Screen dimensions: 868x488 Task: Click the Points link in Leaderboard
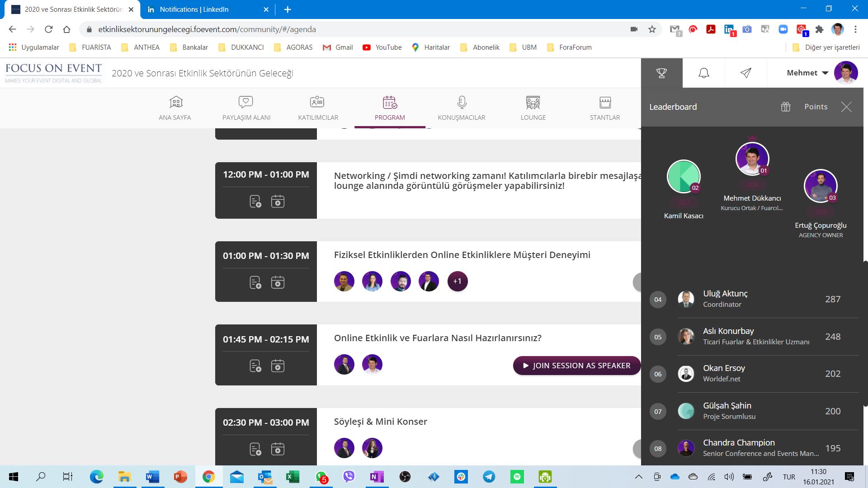click(816, 107)
